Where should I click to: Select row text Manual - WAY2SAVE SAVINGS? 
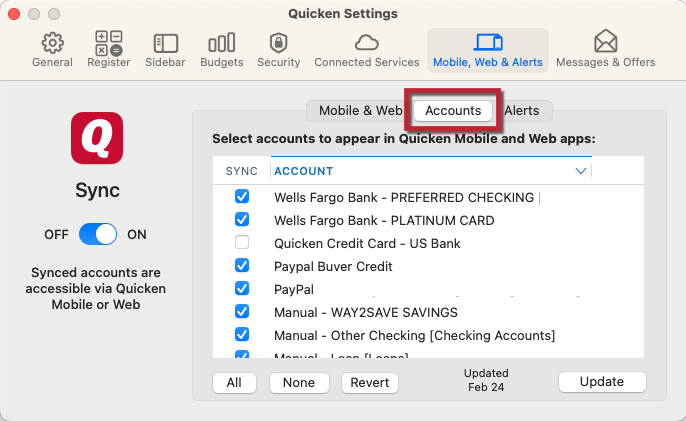click(x=366, y=312)
